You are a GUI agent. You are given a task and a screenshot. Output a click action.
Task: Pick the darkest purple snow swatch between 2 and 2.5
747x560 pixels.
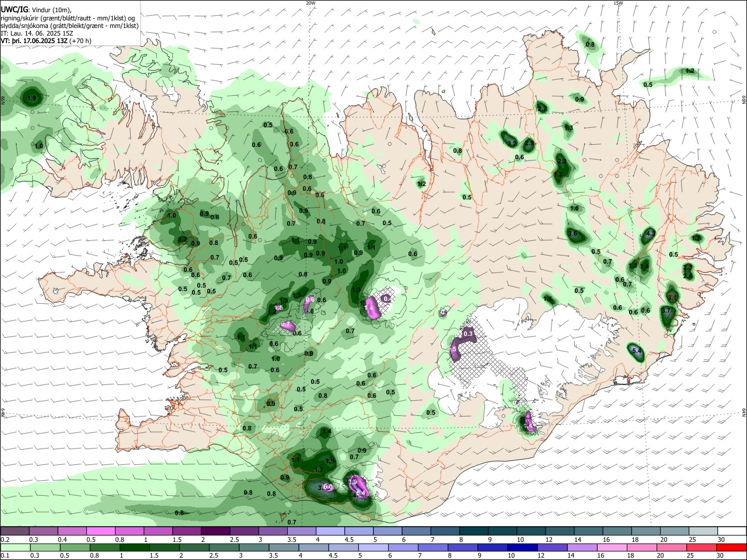(x=215, y=531)
